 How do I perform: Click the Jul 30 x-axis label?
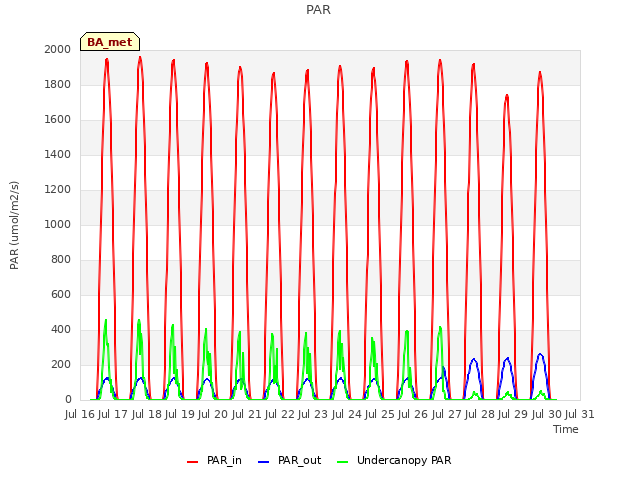point(547,415)
